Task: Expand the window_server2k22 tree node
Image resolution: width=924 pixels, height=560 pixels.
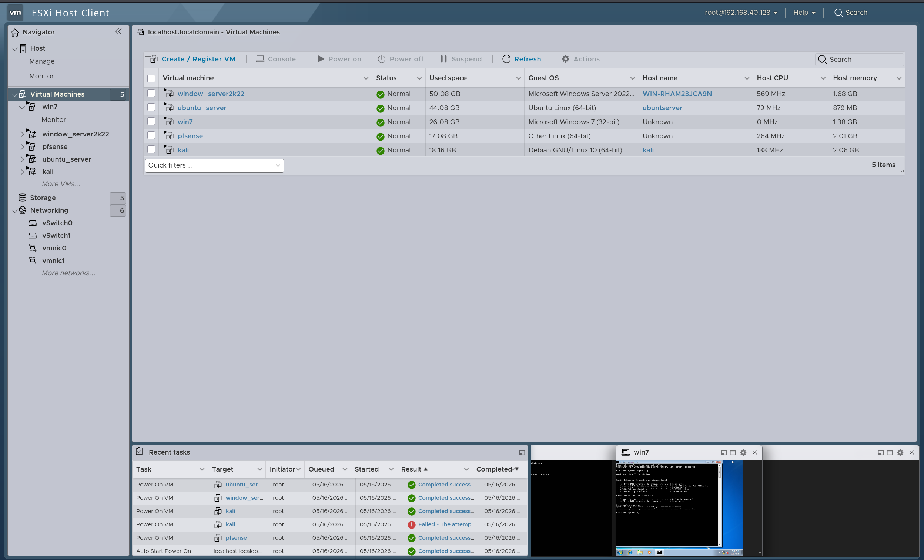Action: [x=22, y=134]
